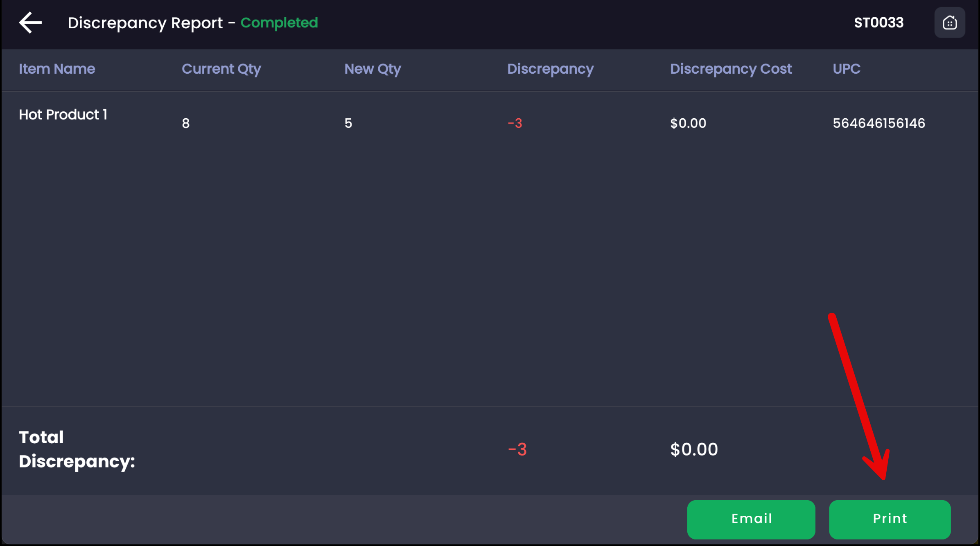Click the total discrepancy cost $0.00
Viewport: 980px width, 546px height.
[694, 449]
